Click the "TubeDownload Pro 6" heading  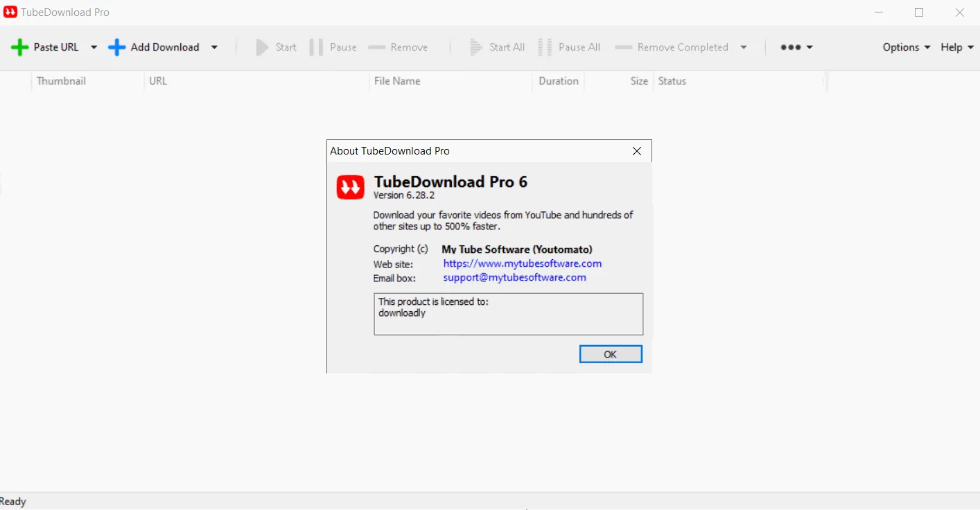pos(450,182)
